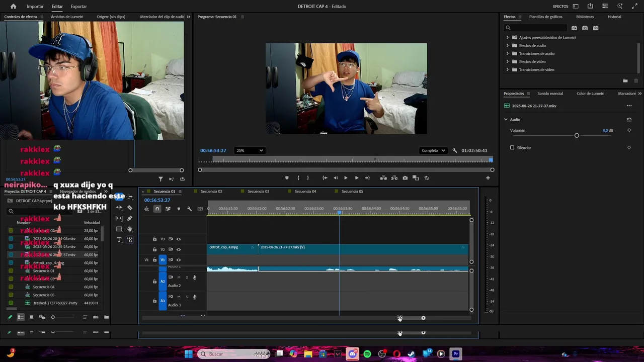
Task: Open the Program monitor button editor plus
Action: point(488,178)
